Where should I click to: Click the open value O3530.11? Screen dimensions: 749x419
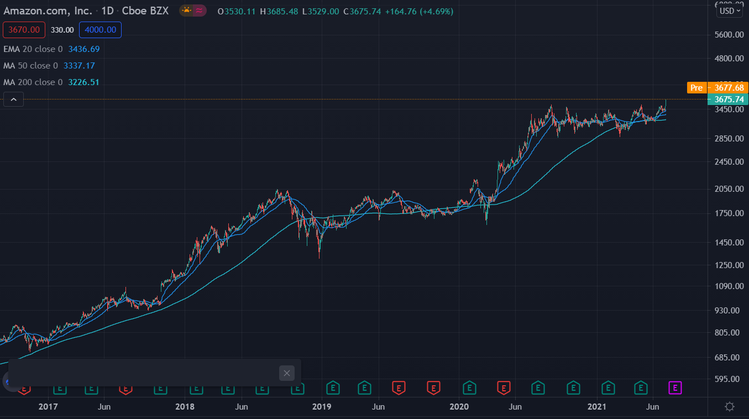pyautogui.click(x=236, y=11)
